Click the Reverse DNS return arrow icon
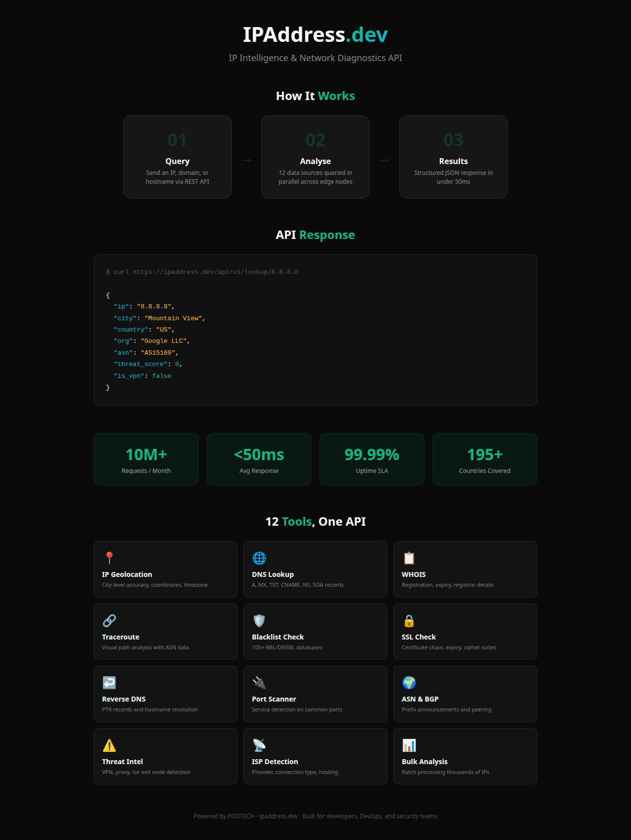The width and height of the screenshot is (631, 840). click(x=109, y=683)
